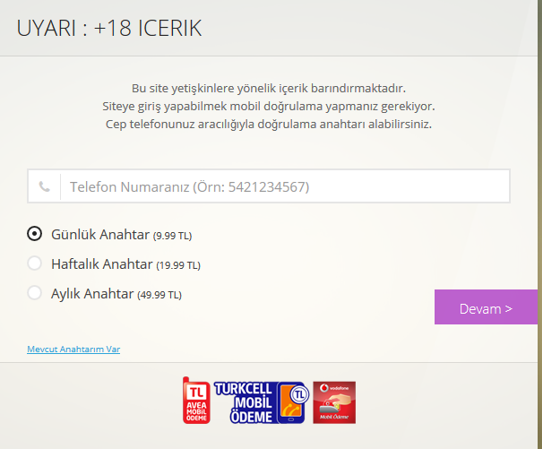Select the Haftalık Anahtar radio button
The width and height of the screenshot is (542, 449).
pyautogui.click(x=35, y=263)
